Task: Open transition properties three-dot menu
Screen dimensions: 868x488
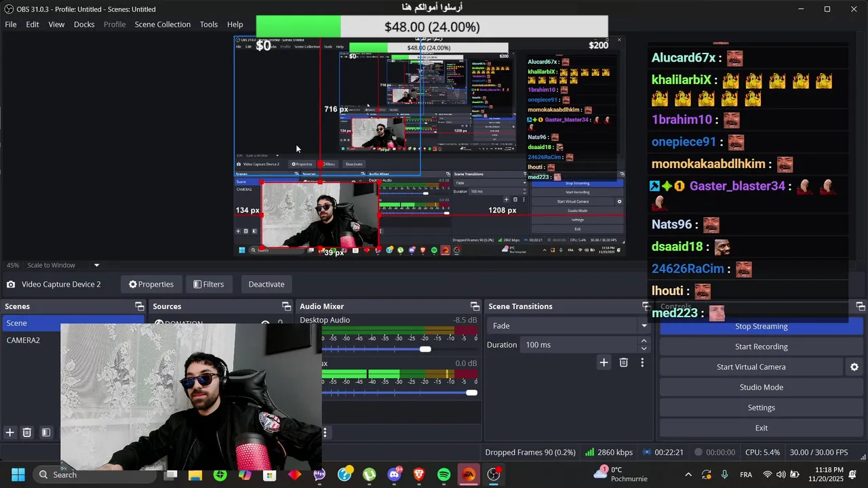Action: tap(642, 363)
